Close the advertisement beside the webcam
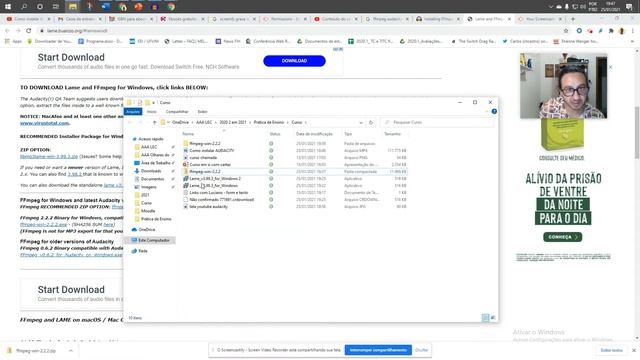 [x=610, y=67]
